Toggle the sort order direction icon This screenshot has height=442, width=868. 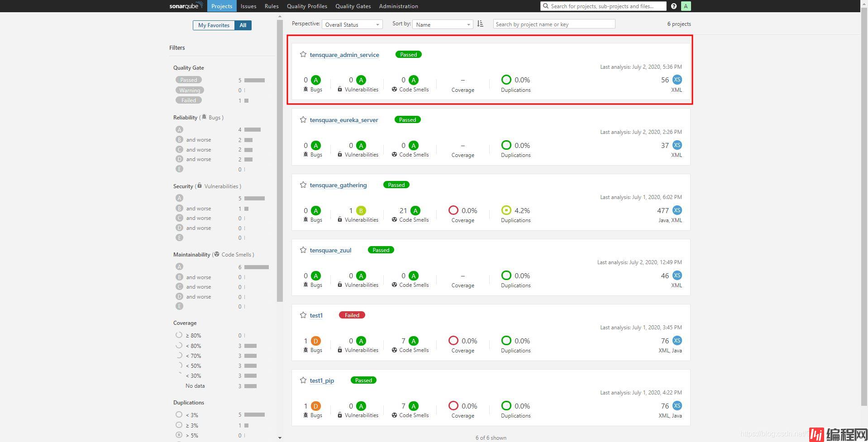[x=480, y=24]
